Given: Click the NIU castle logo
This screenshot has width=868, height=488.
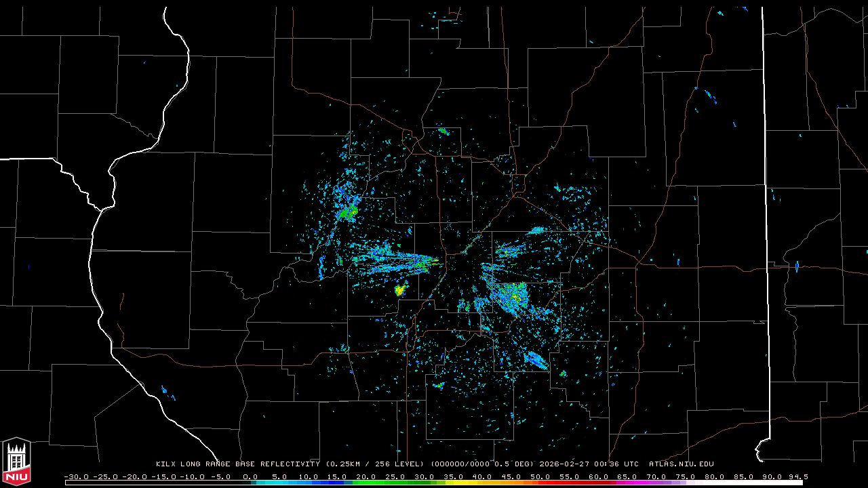Looking at the screenshot, I should [x=16, y=462].
